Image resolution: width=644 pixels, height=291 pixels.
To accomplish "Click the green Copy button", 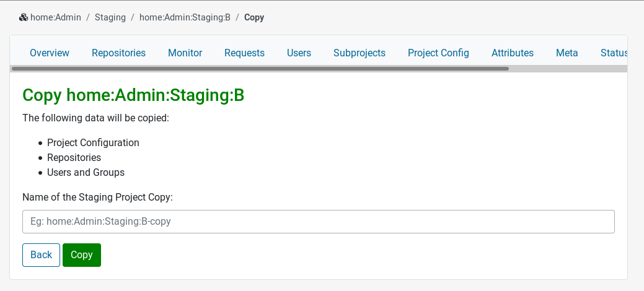I will 82,255.
